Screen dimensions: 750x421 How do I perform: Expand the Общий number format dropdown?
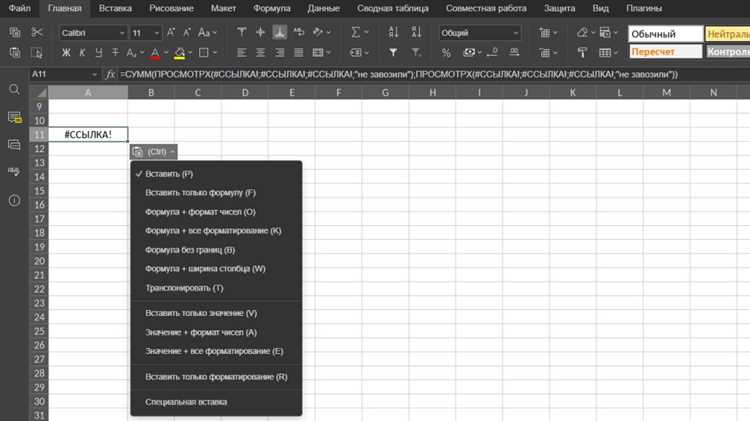[x=516, y=33]
